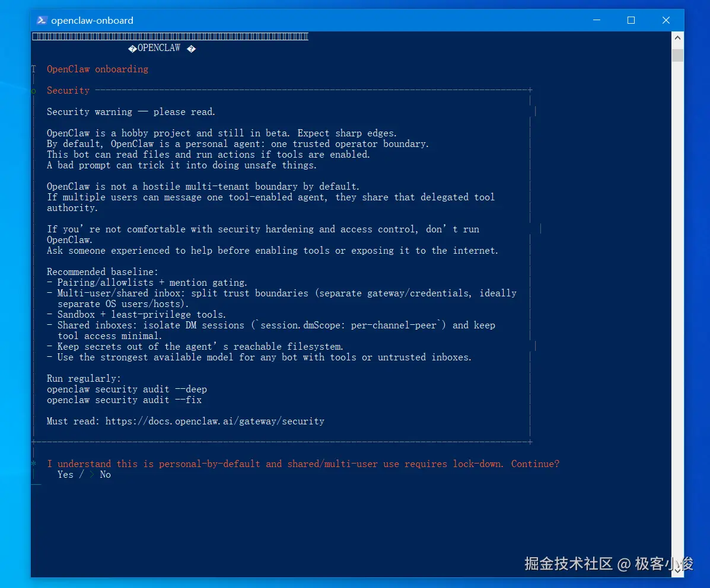Viewport: 710px width, 588px height.
Task: Click the docs.openclaw.ai security URL
Action: (x=215, y=421)
